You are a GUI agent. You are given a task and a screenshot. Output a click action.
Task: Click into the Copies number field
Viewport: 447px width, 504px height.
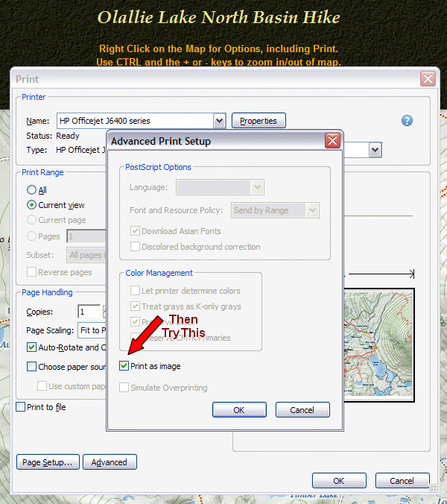coord(89,312)
